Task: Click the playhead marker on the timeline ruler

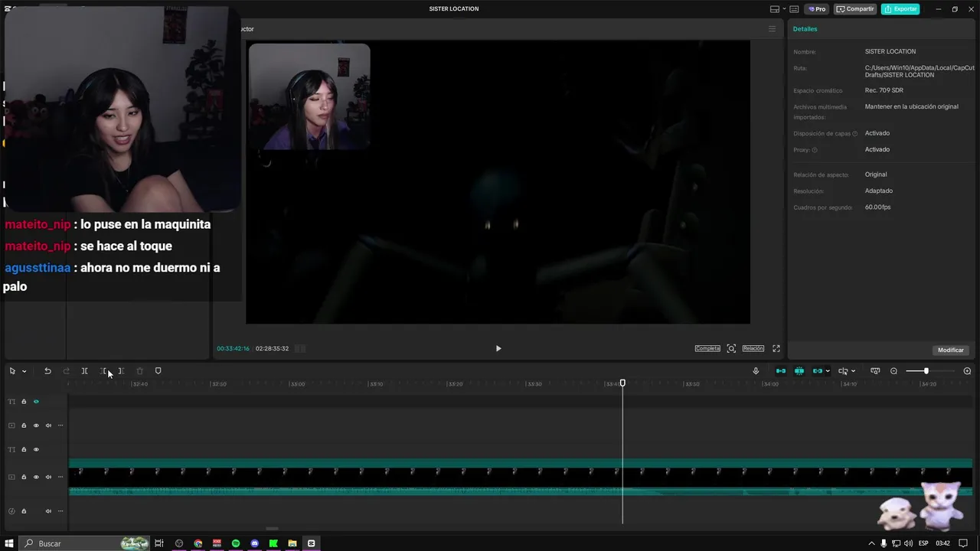Action: pyautogui.click(x=622, y=383)
